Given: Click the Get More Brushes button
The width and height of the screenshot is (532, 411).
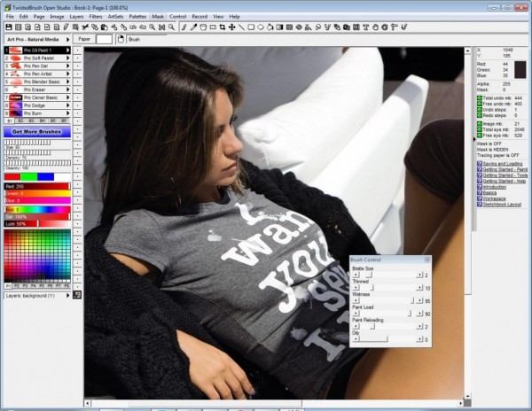Looking at the screenshot, I should pos(37,131).
